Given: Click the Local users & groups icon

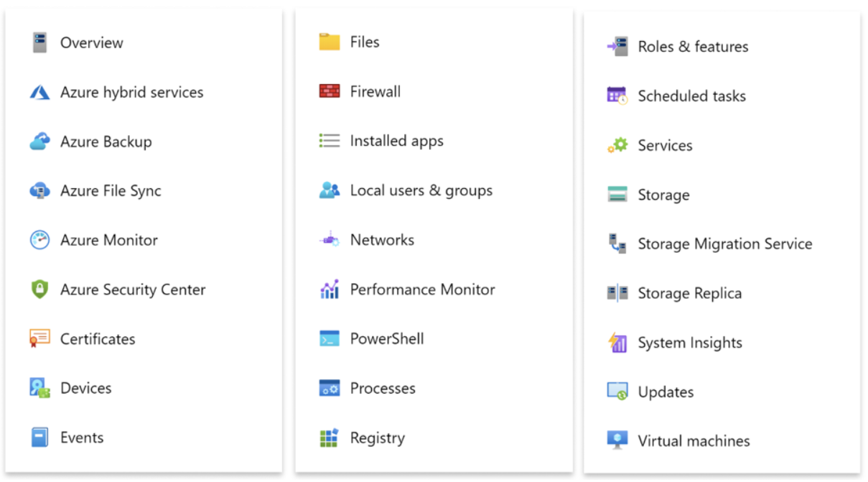Looking at the screenshot, I should pyautogui.click(x=329, y=190).
